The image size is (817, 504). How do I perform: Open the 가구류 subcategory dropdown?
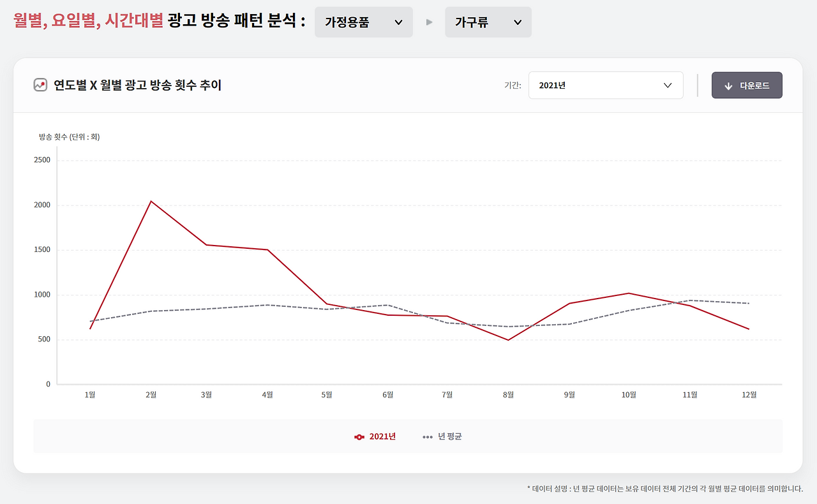tap(488, 22)
